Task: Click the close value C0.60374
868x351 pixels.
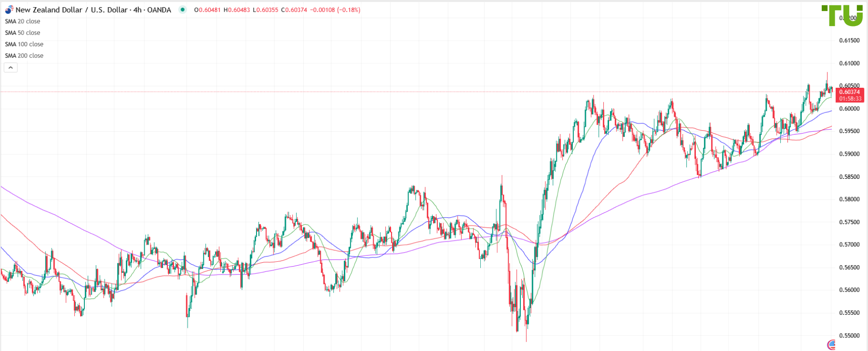Action: [294, 10]
